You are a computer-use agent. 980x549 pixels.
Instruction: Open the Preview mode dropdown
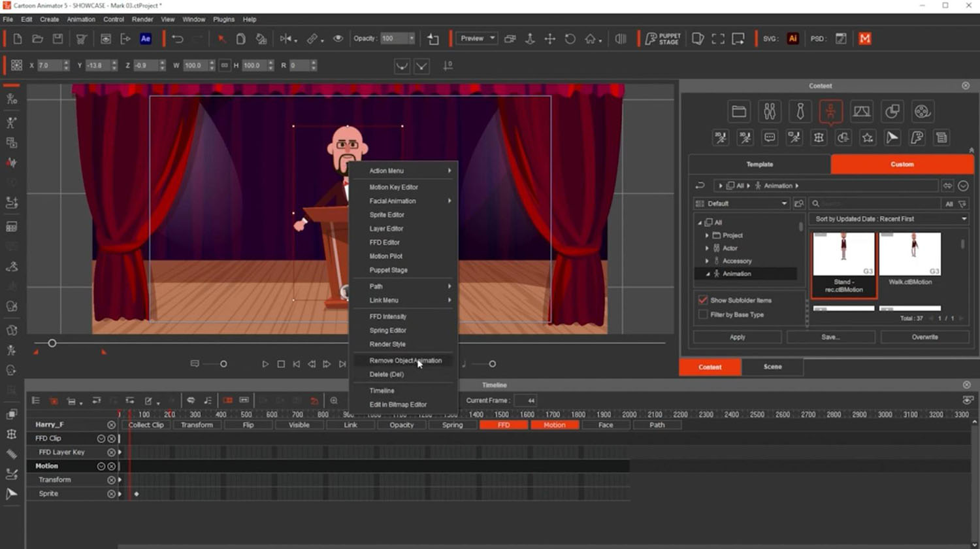[x=476, y=39]
